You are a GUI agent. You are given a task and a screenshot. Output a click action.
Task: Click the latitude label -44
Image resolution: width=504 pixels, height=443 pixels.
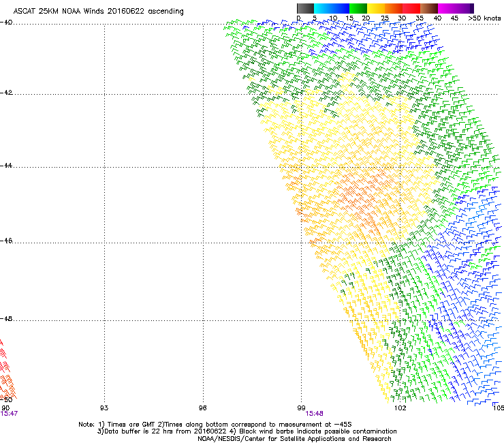(6, 166)
